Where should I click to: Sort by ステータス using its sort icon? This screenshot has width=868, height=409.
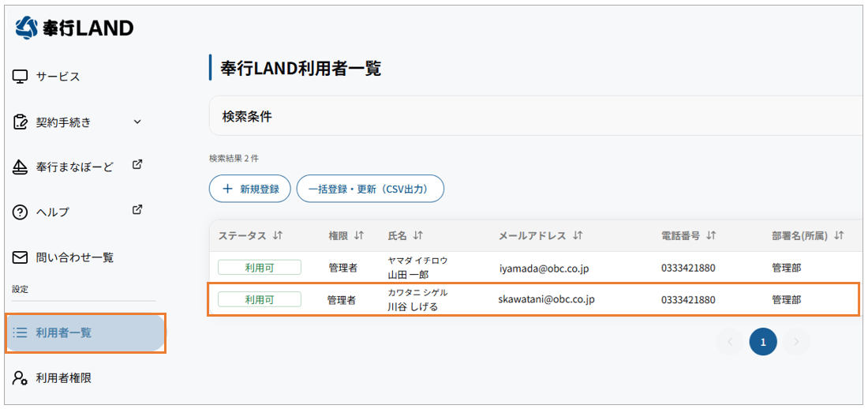pos(278,235)
